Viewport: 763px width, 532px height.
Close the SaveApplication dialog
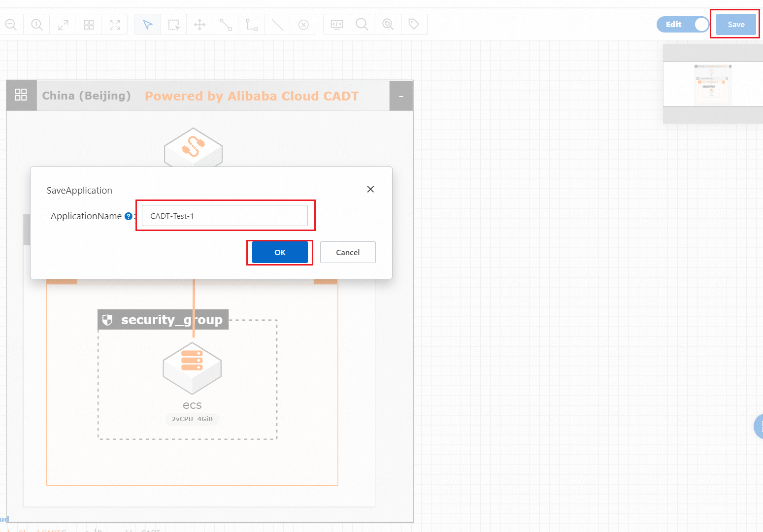point(370,189)
